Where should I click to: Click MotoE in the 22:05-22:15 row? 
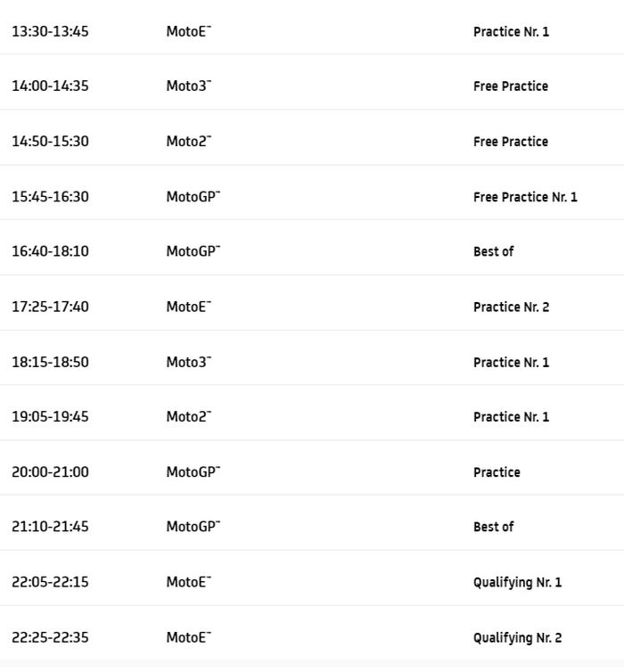click(x=188, y=582)
